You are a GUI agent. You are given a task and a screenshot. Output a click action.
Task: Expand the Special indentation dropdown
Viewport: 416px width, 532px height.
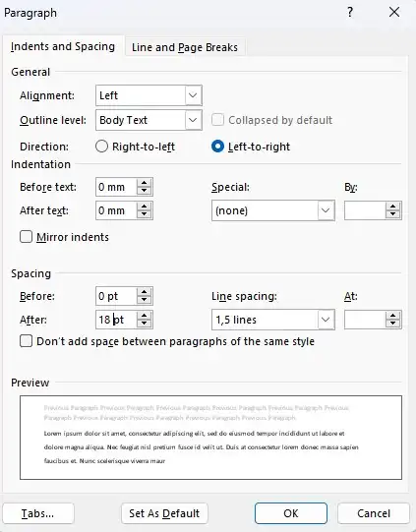pyautogui.click(x=326, y=210)
